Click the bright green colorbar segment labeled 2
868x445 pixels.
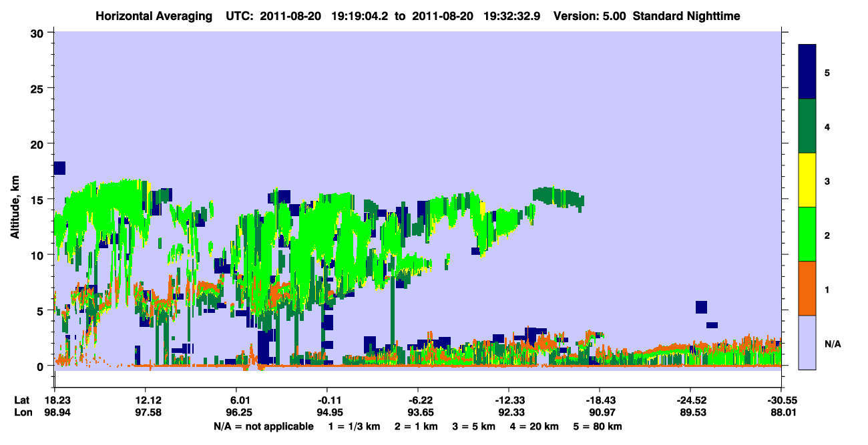click(x=807, y=234)
